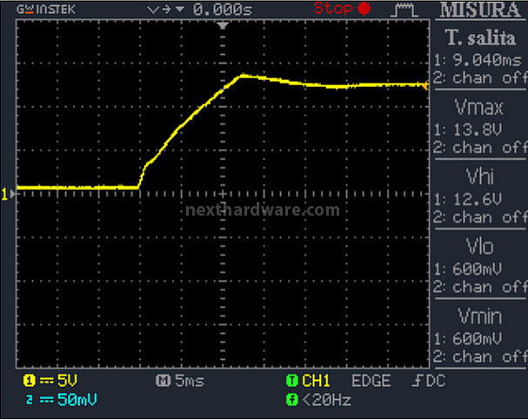Click the 600mV Vlo reading
Viewport: 528px width, 420px height.
[x=477, y=269]
